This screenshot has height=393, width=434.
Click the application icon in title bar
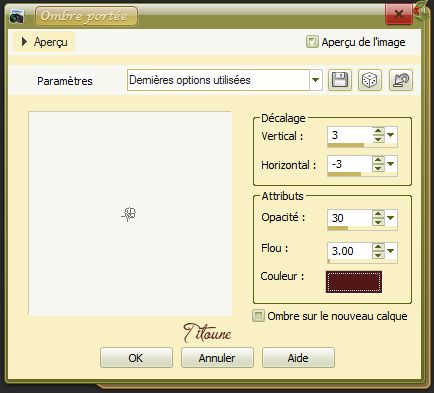tap(17, 17)
